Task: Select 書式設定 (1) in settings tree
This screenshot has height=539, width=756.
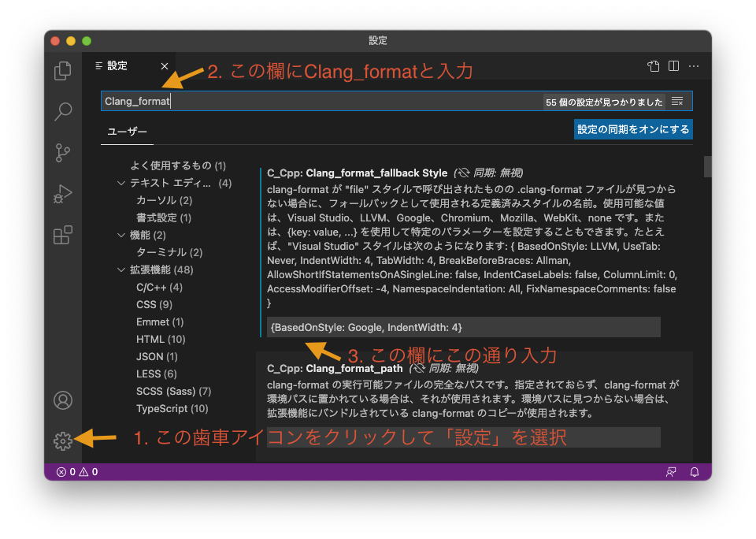Action: 164,217
